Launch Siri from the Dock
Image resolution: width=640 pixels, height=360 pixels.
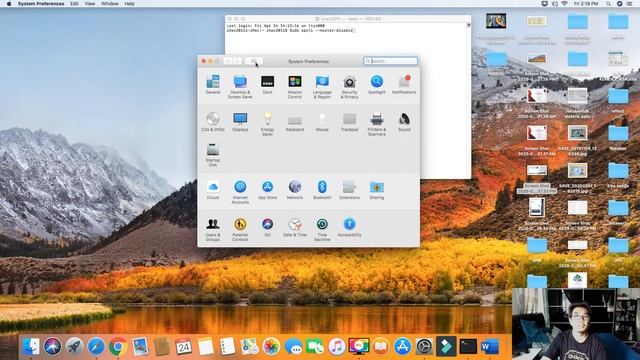pos(52,347)
